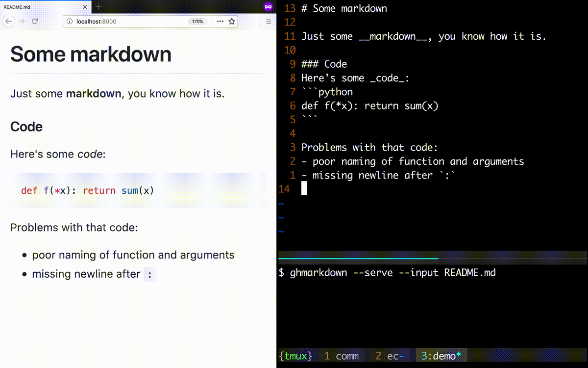This screenshot has height=368, width=588.
Task: Open a new browser tab
Action: click(x=98, y=6)
